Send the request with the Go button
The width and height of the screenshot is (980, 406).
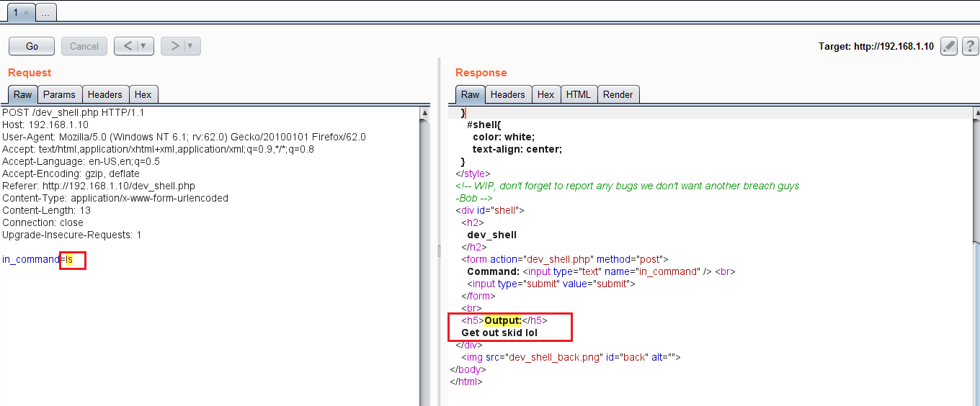(32, 46)
